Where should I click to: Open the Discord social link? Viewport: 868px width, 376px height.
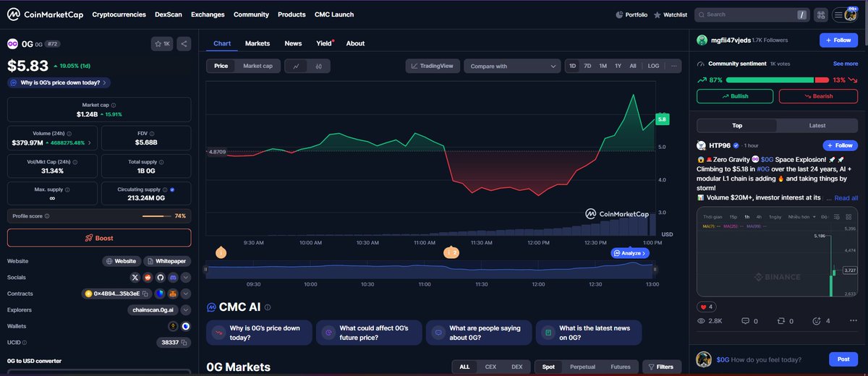172,277
